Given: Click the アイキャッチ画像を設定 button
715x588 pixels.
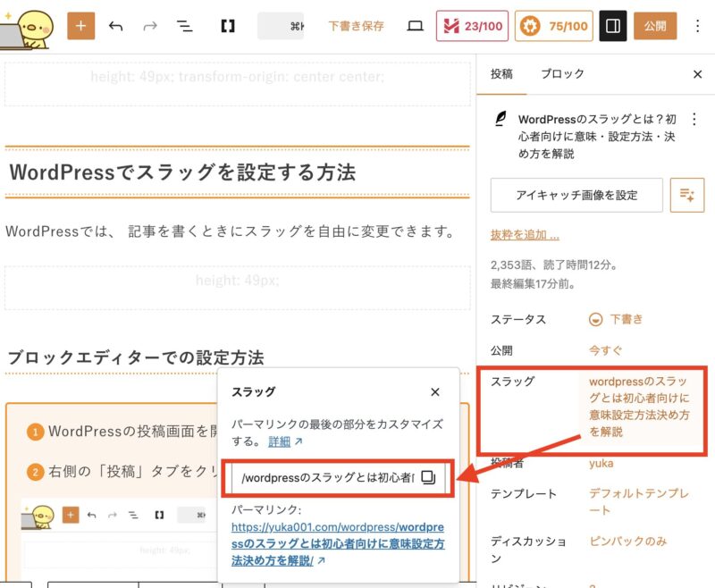Looking at the screenshot, I should point(576,195).
